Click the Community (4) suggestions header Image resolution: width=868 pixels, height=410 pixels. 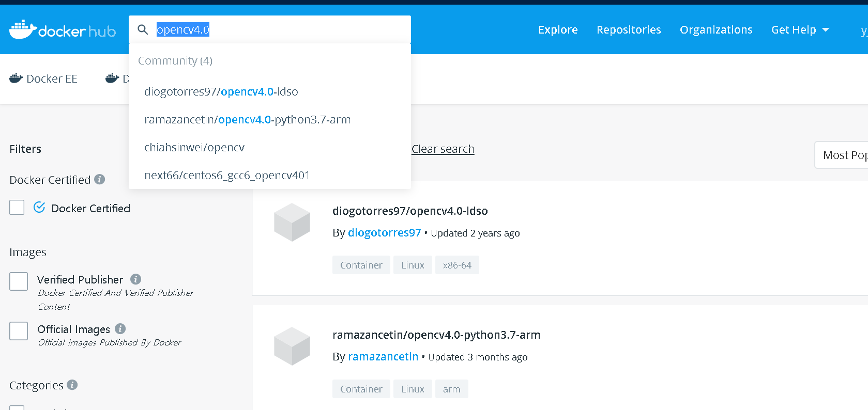(x=175, y=60)
